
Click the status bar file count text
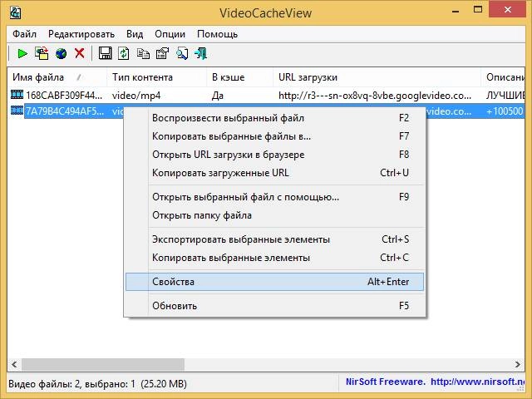coord(97,384)
